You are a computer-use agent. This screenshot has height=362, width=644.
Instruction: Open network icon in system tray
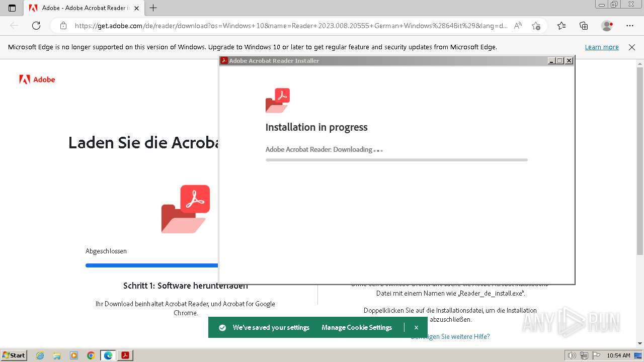[584, 355]
